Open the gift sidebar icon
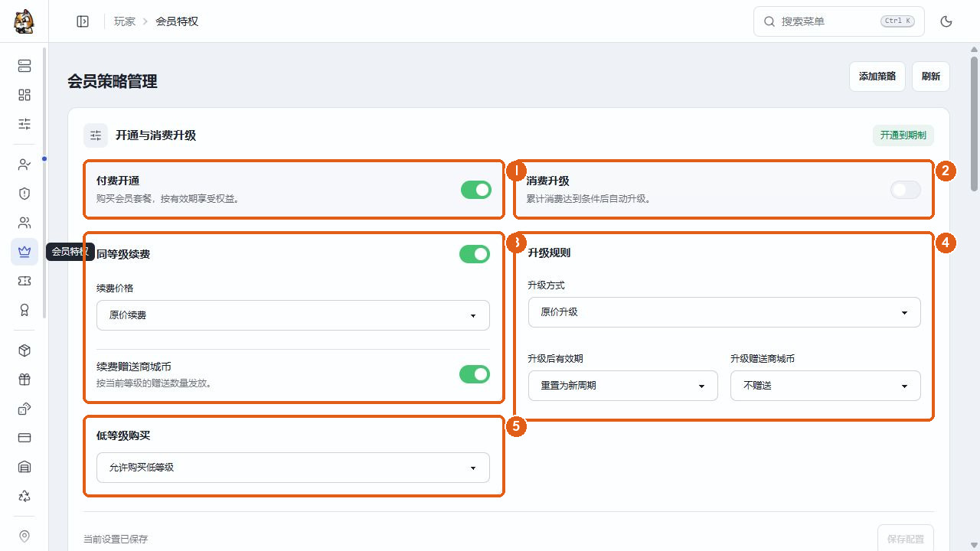 point(24,380)
